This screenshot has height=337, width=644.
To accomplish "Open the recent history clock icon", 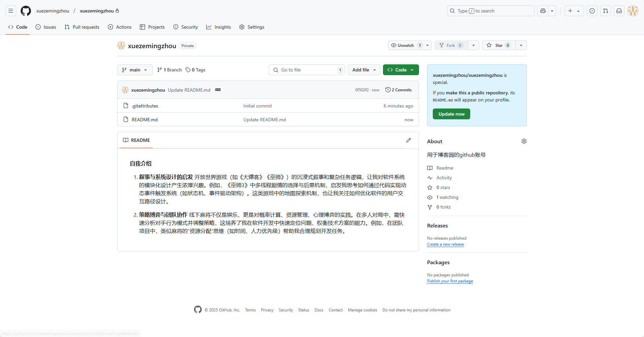I will click(592, 10).
